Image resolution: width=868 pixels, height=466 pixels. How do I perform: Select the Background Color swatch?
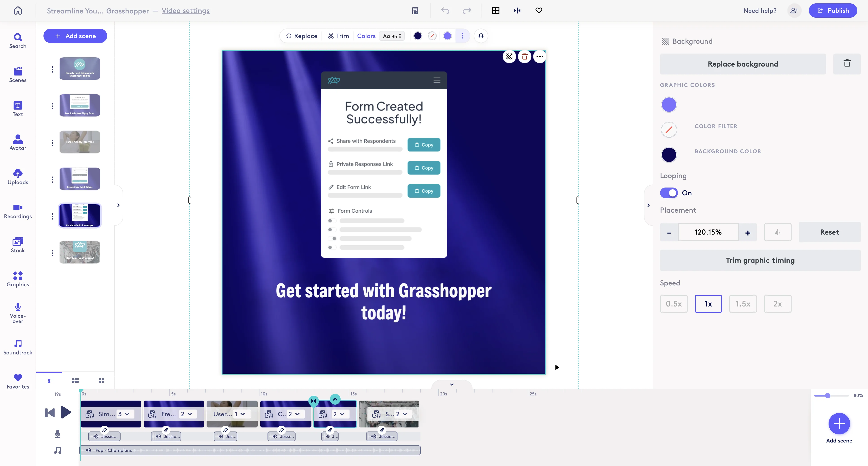669,155
